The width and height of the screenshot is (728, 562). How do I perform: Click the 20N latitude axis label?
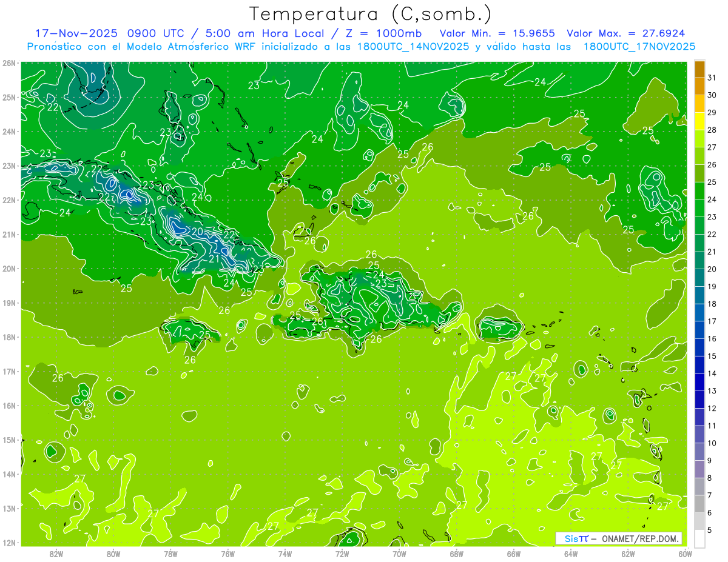tap(10, 269)
